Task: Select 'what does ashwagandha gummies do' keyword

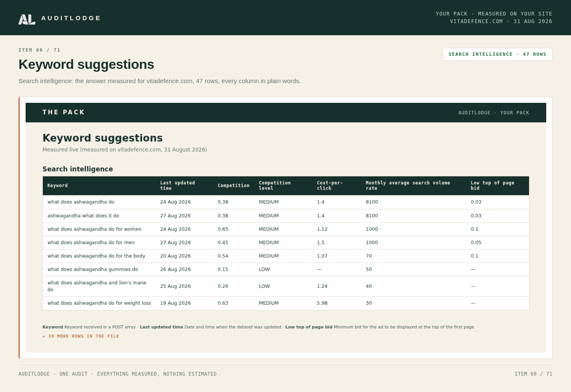Action: point(93,269)
